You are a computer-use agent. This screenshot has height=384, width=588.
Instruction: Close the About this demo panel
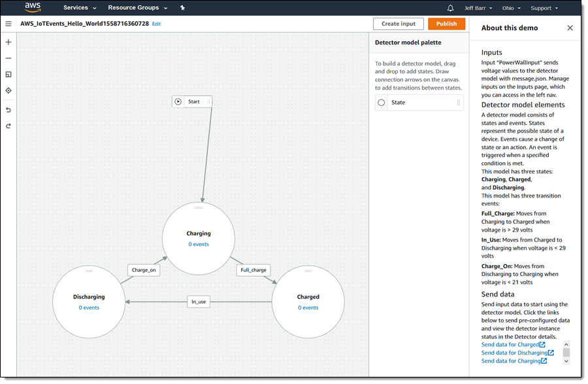click(x=570, y=27)
